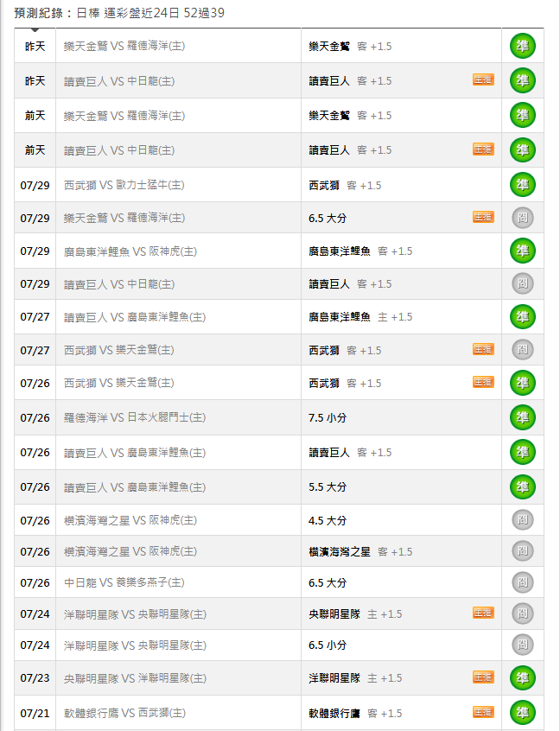560x731 pixels.
Task: Click the 準 icon for the 07/26 讀賣巨人 客 +1.5 pick
Action: [522, 452]
